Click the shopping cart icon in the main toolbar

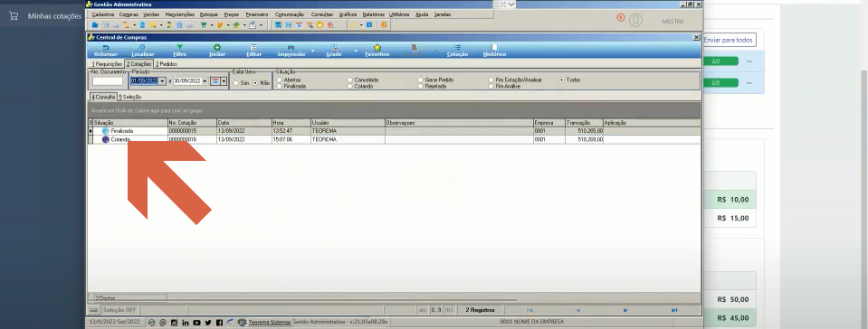tap(204, 25)
